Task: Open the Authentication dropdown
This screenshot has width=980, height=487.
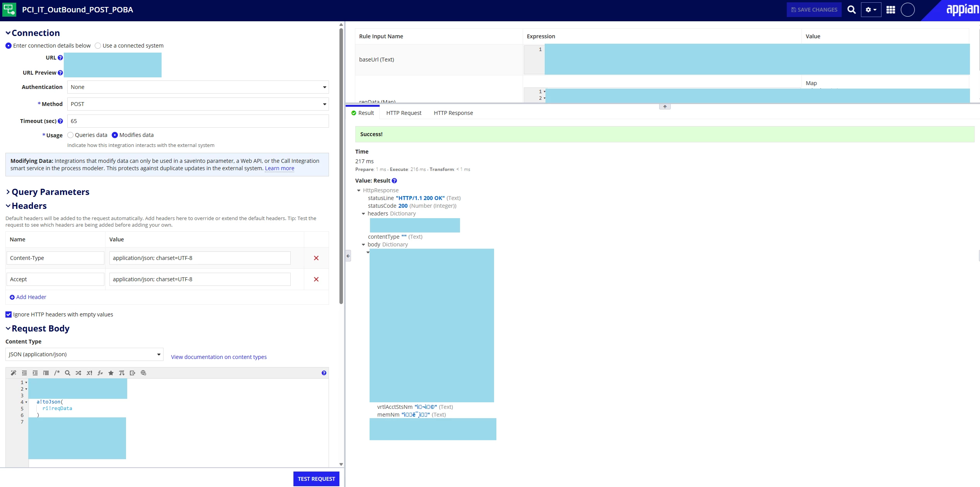Action: coord(198,87)
